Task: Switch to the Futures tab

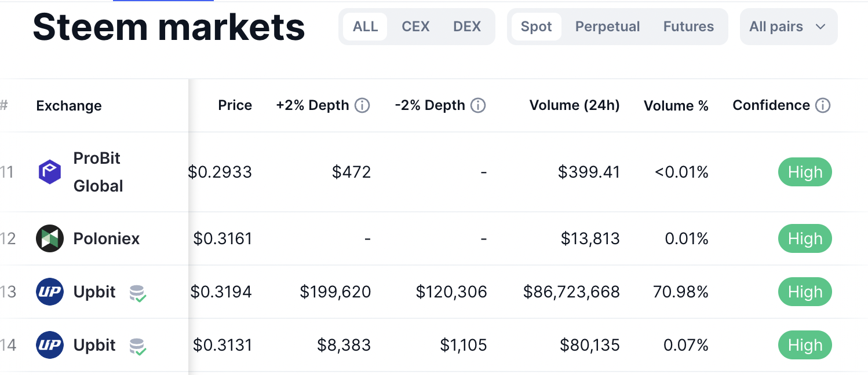Action: (688, 27)
